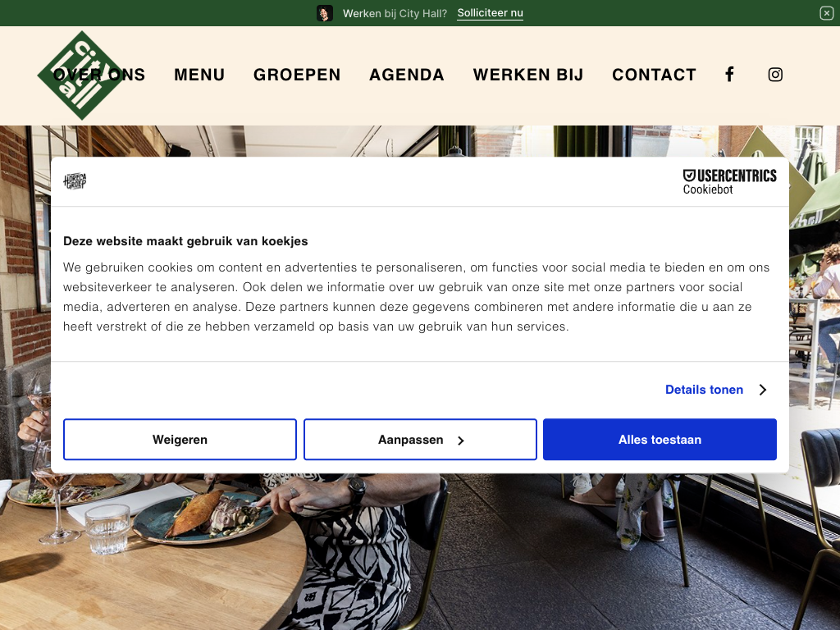840x630 pixels.
Task: Close the green top banner
Action: click(826, 13)
